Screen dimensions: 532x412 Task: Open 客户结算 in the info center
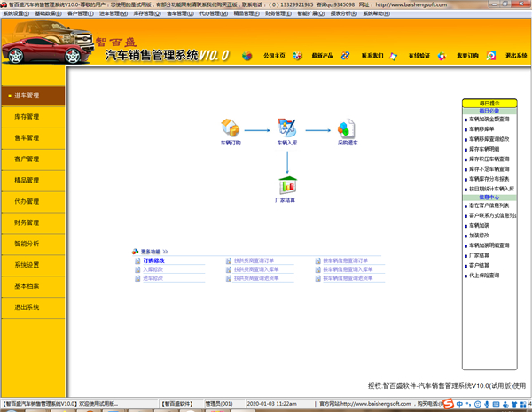point(479,266)
